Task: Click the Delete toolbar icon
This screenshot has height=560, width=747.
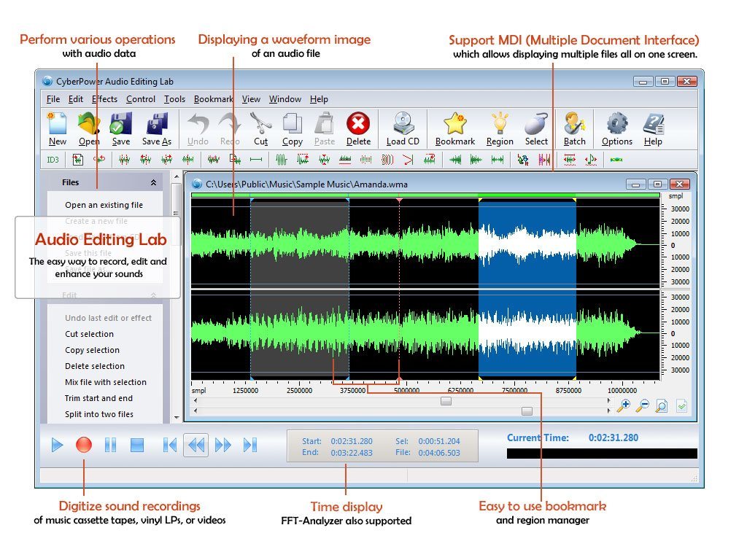Action: (358, 128)
